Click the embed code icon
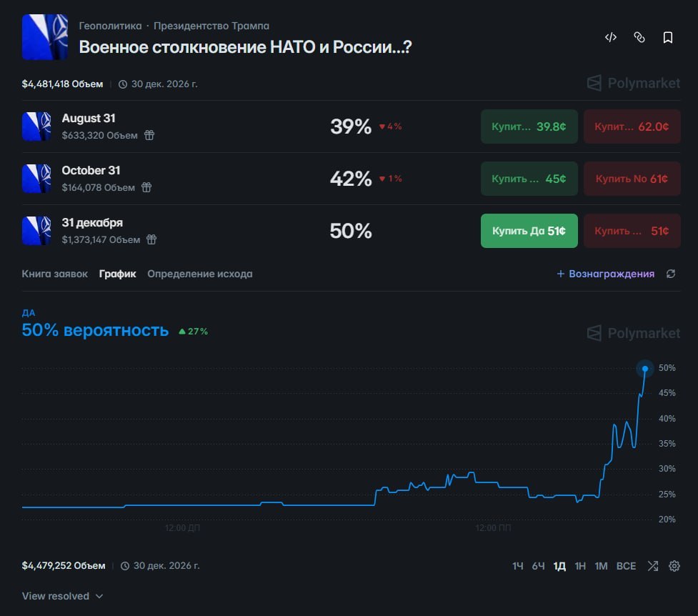The width and height of the screenshot is (698, 616). click(x=610, y=37)
